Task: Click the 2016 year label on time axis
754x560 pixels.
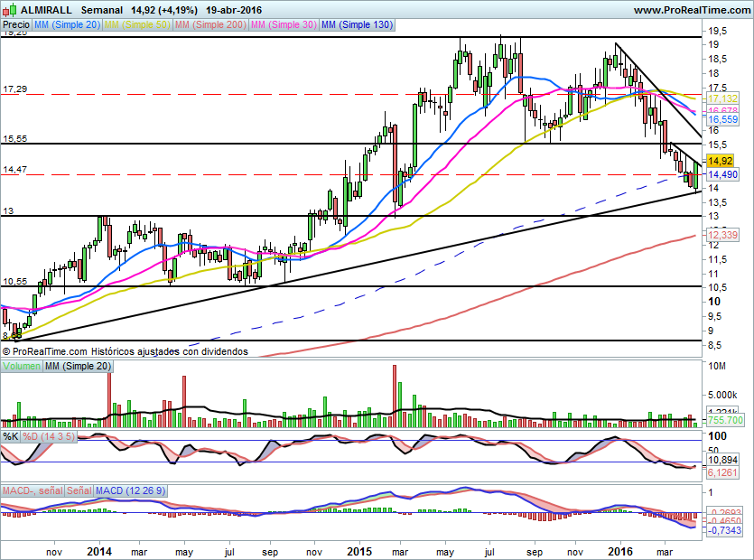Action: 620,551
